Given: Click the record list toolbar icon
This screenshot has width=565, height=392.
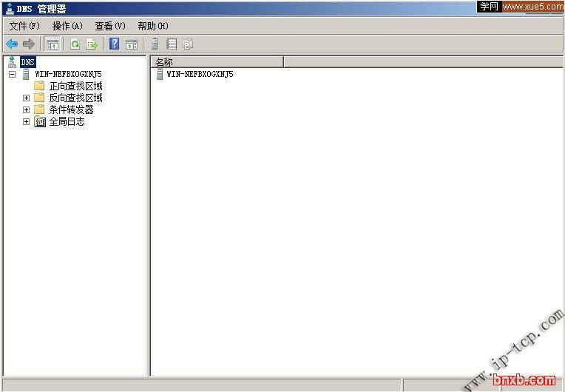Looking at the screenshot, I should [x=172, y=44].
